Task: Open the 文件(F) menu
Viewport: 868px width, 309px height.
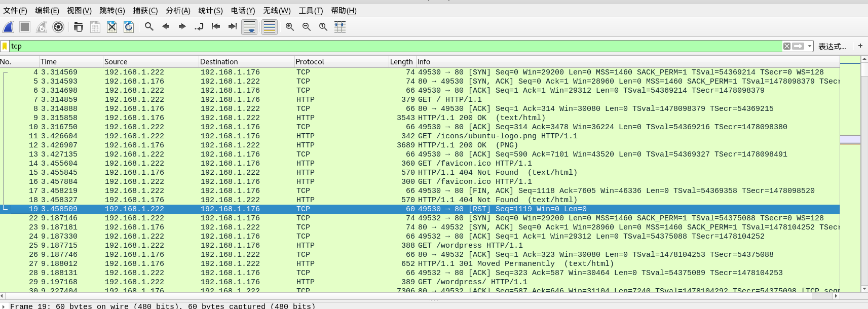Action: [x=15, y=11]
